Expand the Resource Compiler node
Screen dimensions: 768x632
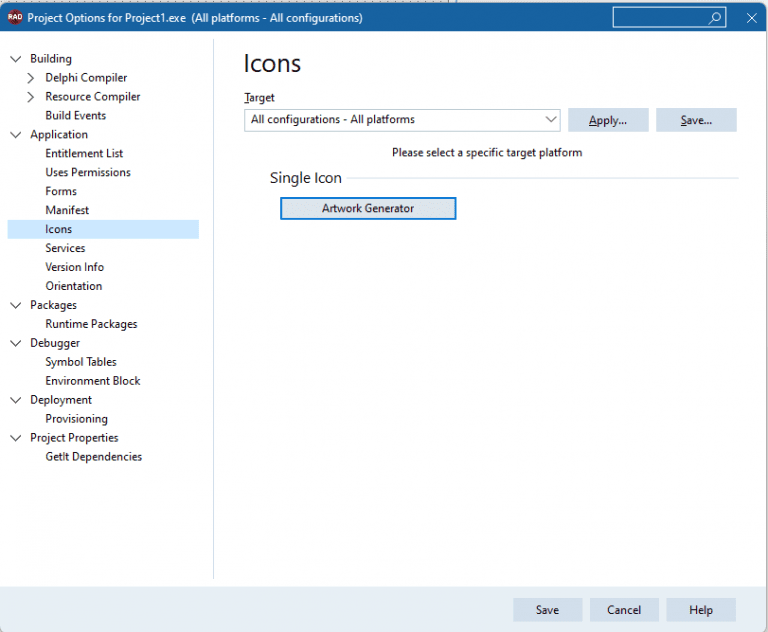coord(30,97)
